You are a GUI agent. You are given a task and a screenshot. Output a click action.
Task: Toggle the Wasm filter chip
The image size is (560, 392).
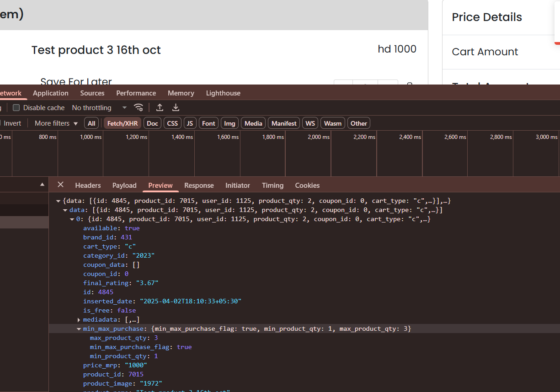pos(333,123)
